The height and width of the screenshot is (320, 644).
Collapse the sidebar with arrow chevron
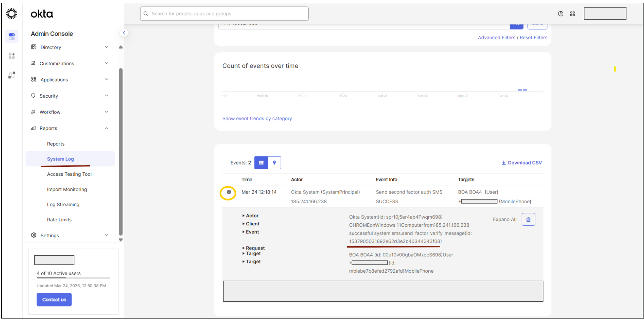pos(124,33)
